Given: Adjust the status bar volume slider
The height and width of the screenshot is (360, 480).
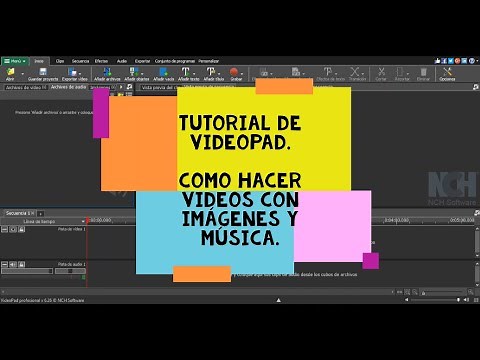Looking at the screenshot, I should pyautogui.click(x=436, y=300).
